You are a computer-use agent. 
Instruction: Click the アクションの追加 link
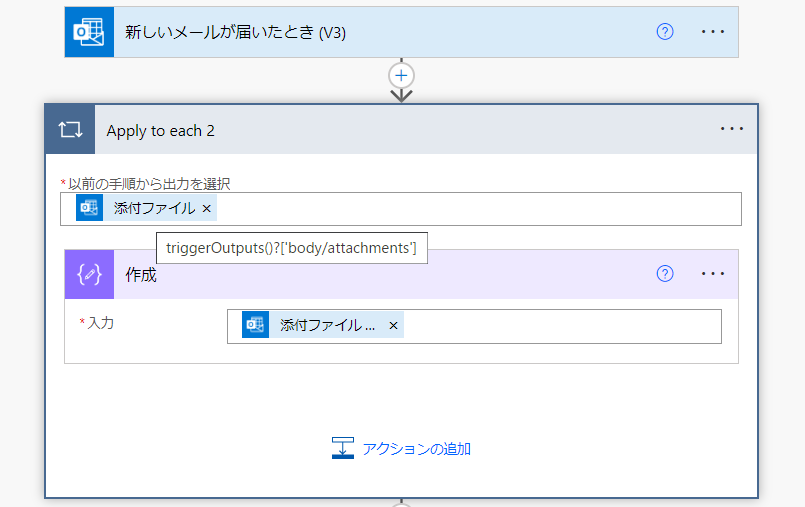[416, 449]
